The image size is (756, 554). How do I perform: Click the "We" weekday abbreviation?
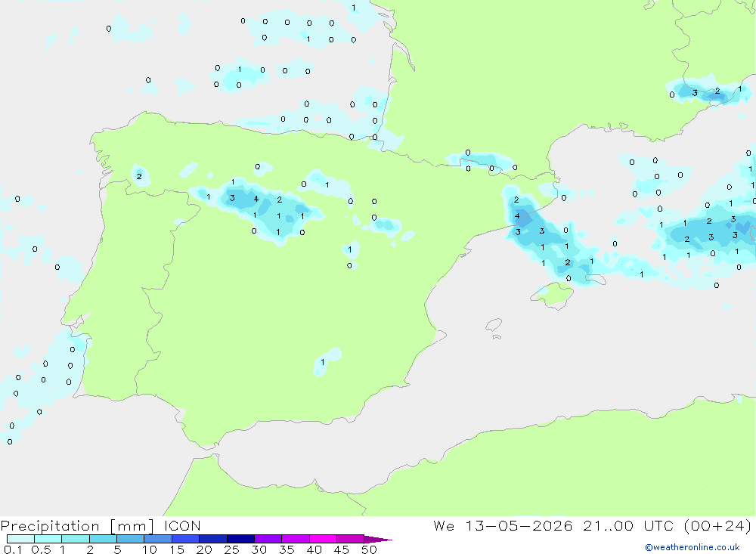click(x=444, y=525)
